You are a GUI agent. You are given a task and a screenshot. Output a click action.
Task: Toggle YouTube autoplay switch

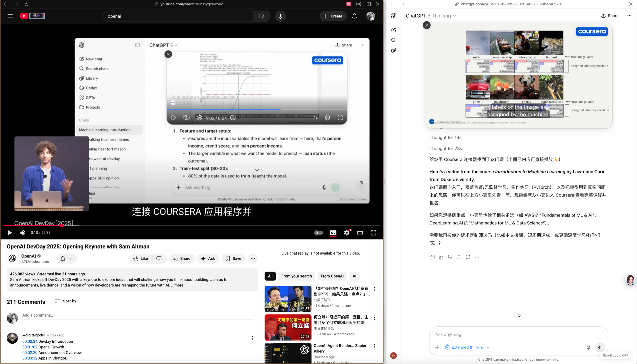click(318, 233)
